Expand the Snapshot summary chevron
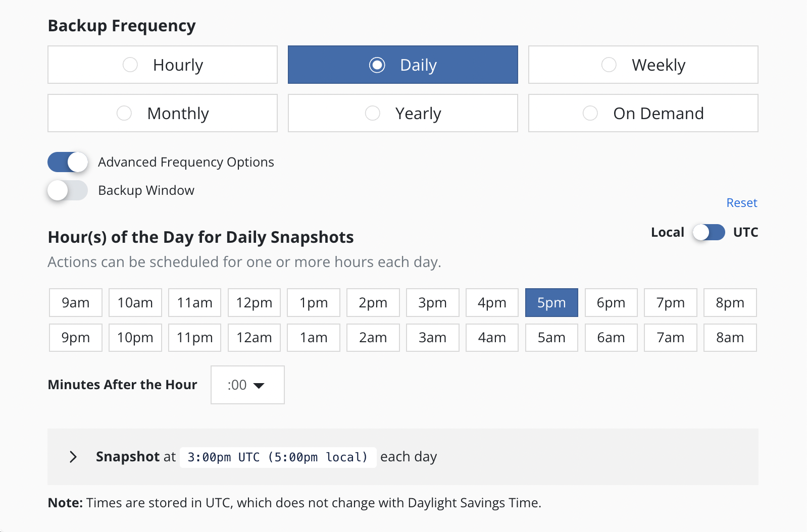The image size is (807, 532). coord(73,457)
